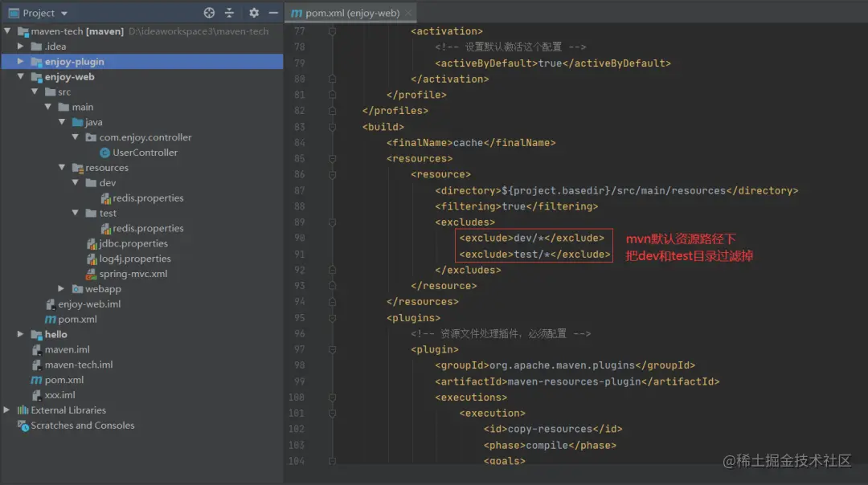Expand the .idea folder
The image size is (868, 485).
(x=20, y=47)
